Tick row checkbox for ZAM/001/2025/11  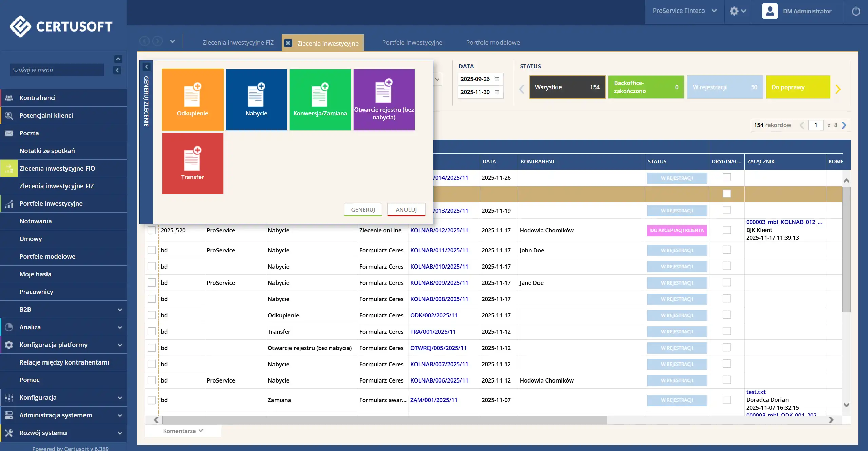(152, 400)
